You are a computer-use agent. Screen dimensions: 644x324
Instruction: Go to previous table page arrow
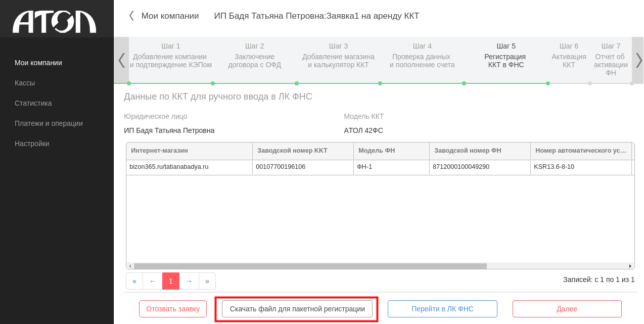[x=153, y=281]
